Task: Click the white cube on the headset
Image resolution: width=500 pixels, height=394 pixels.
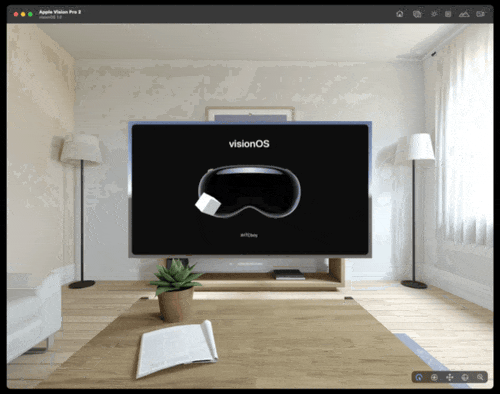Action: [x=208, y=203]
